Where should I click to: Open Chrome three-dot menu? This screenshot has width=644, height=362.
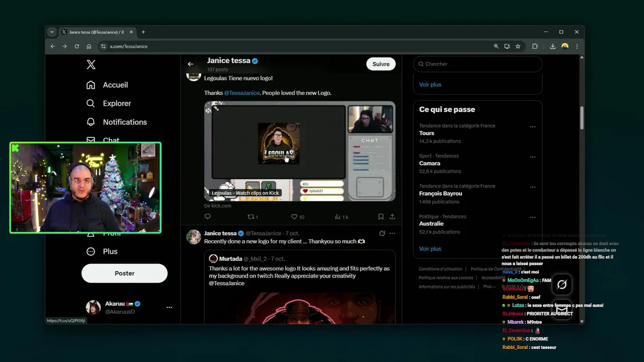(x=577, y=46)
